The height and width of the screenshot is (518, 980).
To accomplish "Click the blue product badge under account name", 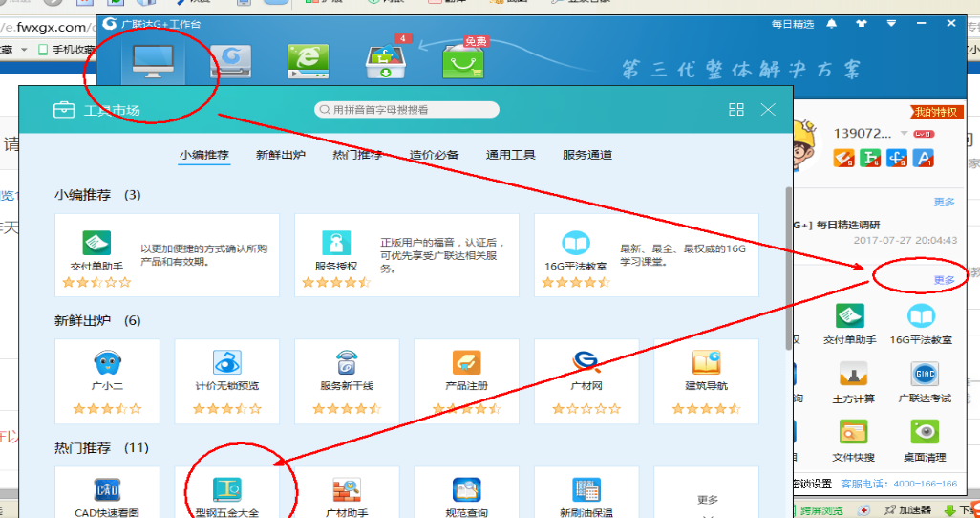I will [x=896, y=158].
